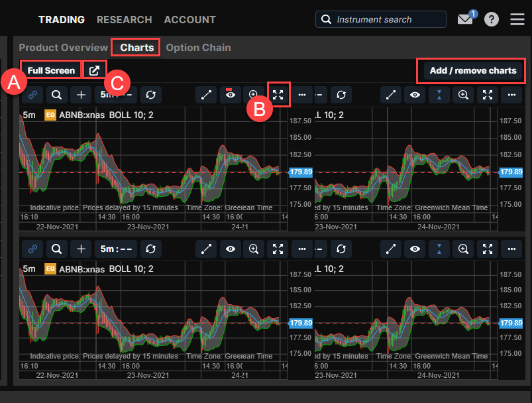
Task: Open the RESEARCH menu section
Action: [x=124, y=20]
